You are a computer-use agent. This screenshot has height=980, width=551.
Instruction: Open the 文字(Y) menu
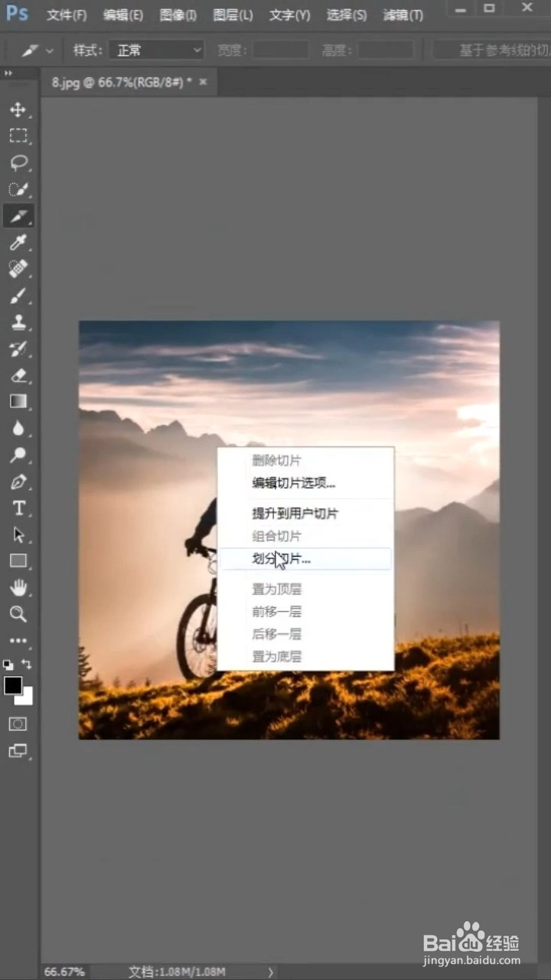point(290,15)
